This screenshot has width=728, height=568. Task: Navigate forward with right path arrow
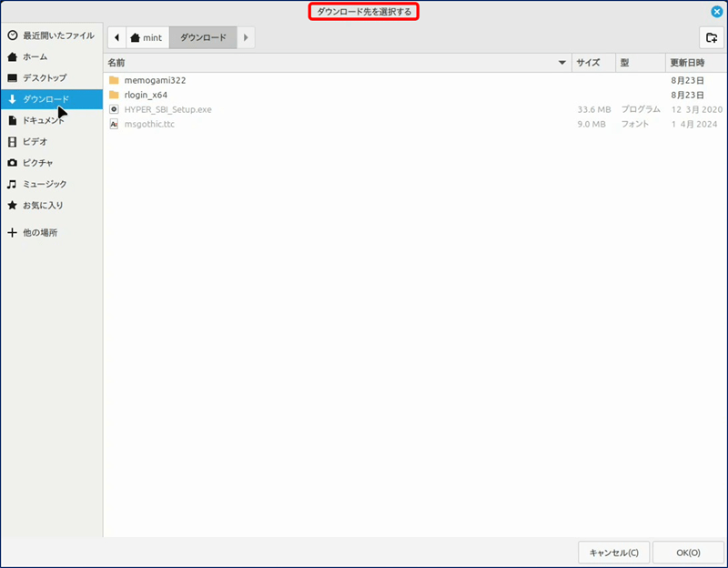click(x=246, y=37)
